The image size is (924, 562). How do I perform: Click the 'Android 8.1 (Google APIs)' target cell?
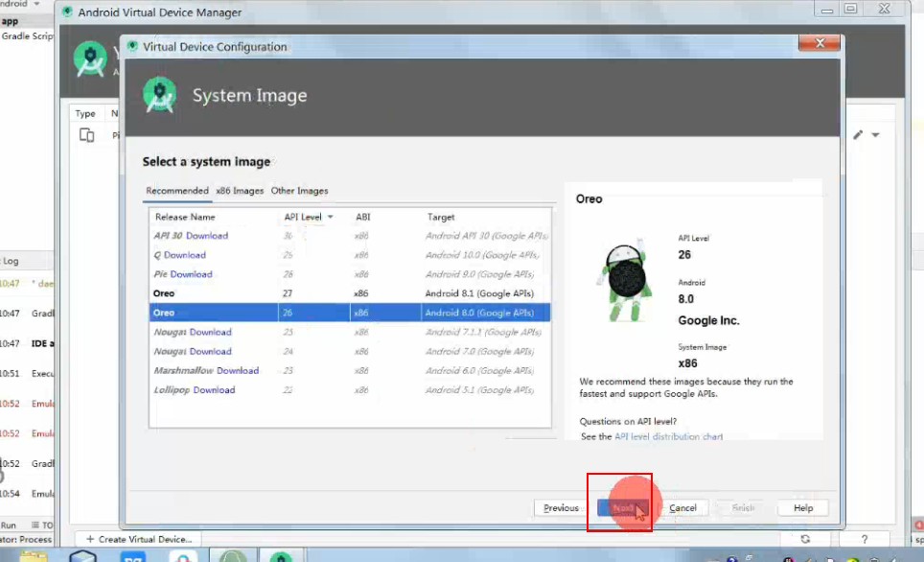point(479,293)
